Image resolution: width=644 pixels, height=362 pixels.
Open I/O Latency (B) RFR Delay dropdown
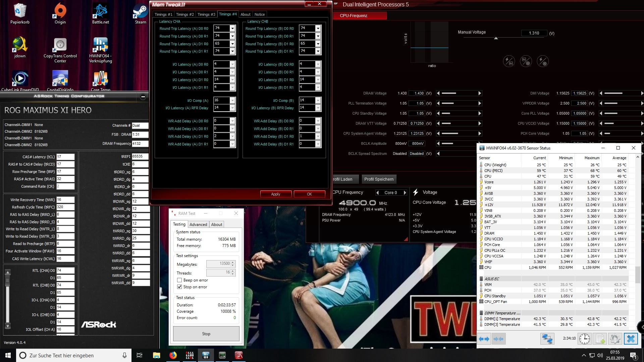318,108
